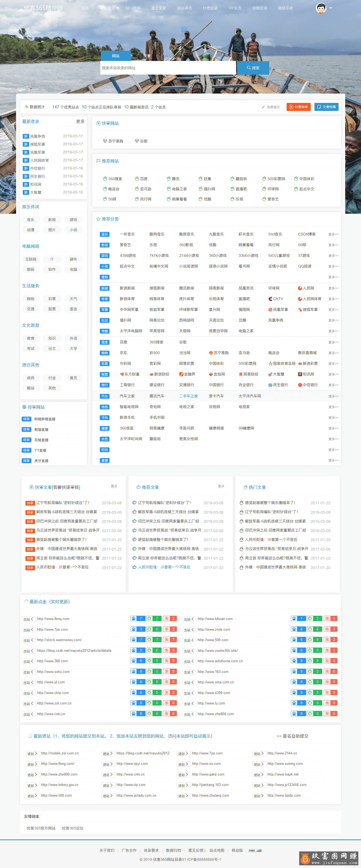Open the 人民币贬值 article in 推荐文章
The width and height of the screenshot is (361, 868).
tap(164, 567)
